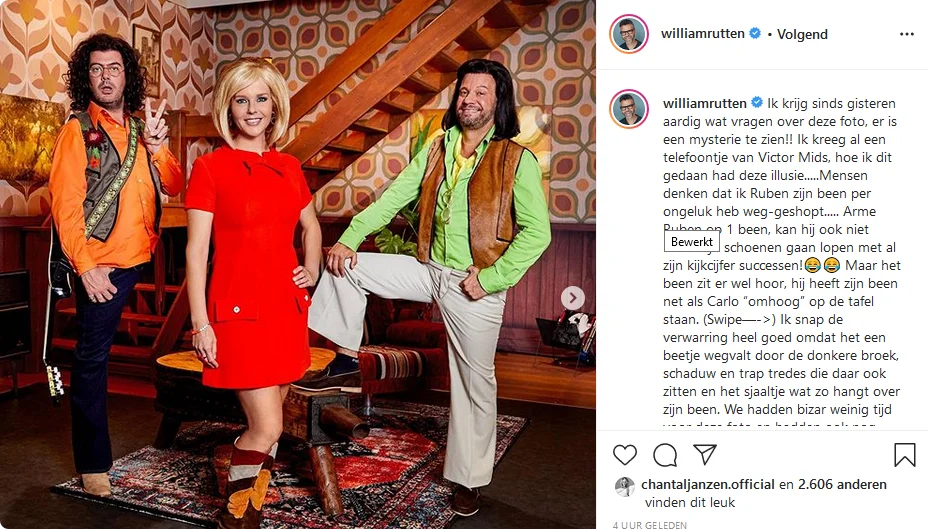928x529 pixels.
Task: Click the main post photo
Action: (x=298, y=264)
